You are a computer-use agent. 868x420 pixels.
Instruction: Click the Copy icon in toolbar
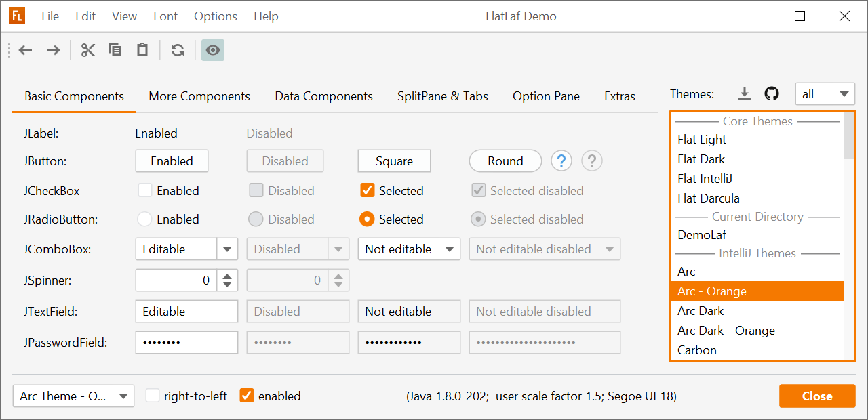(x=115, y=50)
